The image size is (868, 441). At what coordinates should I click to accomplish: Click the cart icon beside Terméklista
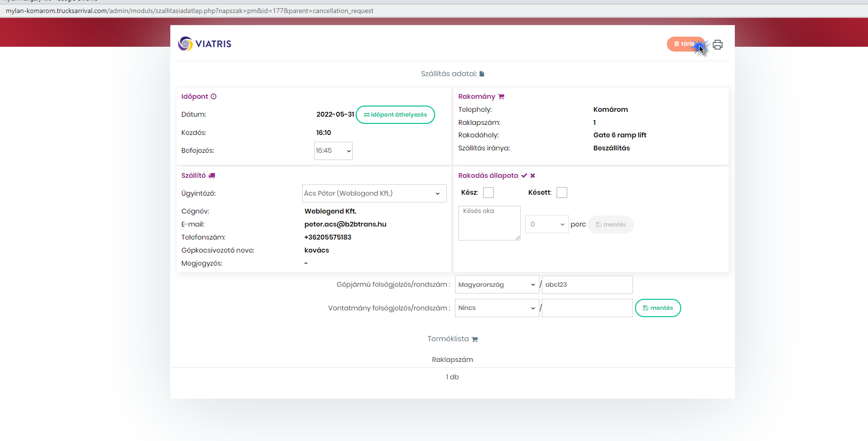pyautogui.click(x=475, y=339)
